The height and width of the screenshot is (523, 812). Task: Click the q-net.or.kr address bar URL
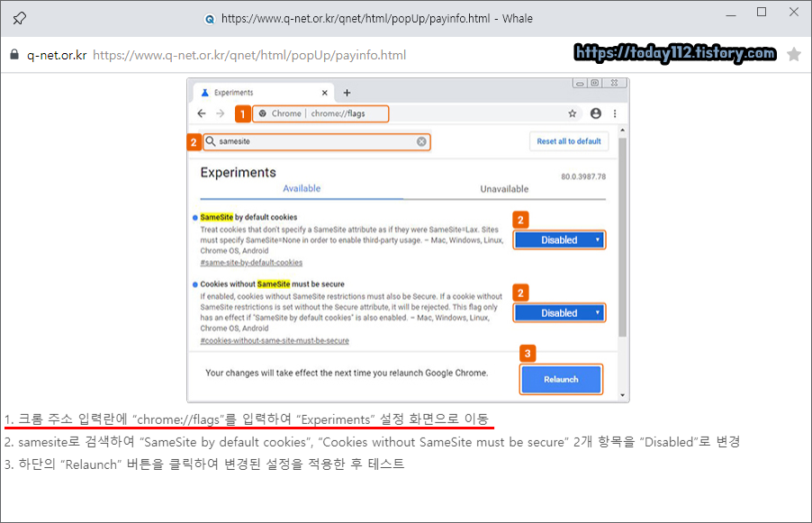(x=249, y=55)
